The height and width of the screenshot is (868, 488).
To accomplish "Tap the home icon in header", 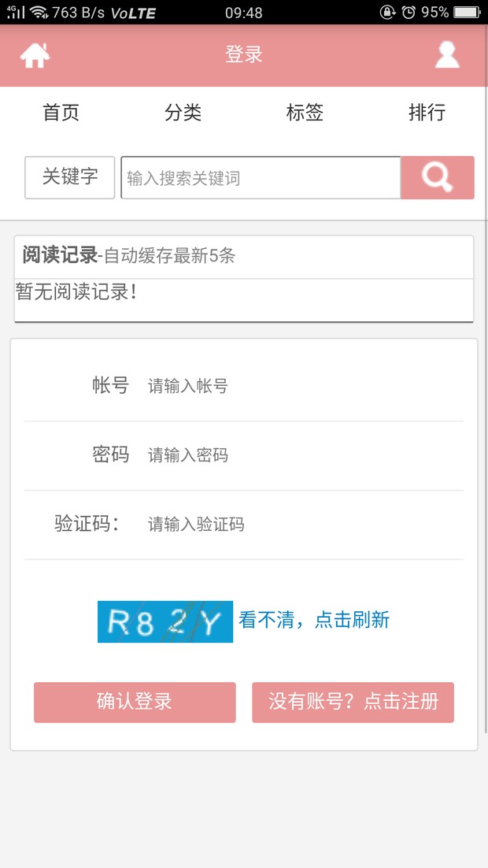I will tap(35, 55).
